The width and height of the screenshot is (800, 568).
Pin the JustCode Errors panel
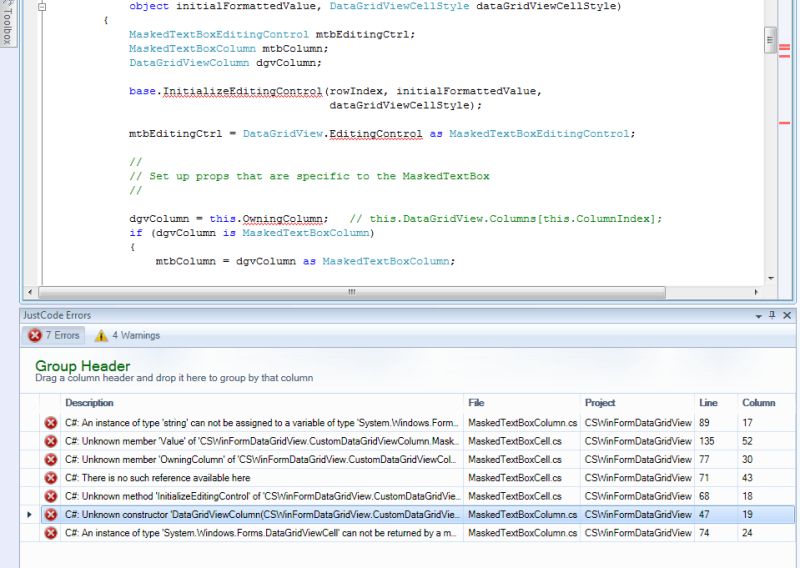pos(772,315)
